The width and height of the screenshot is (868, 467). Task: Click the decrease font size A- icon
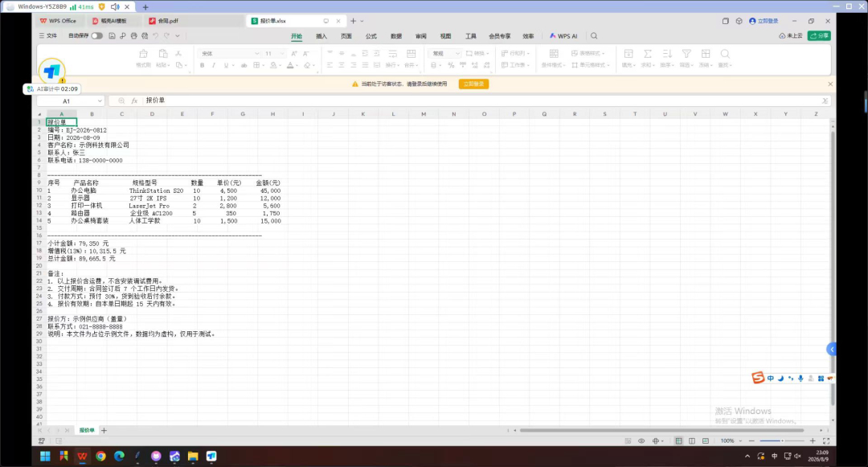306,54
